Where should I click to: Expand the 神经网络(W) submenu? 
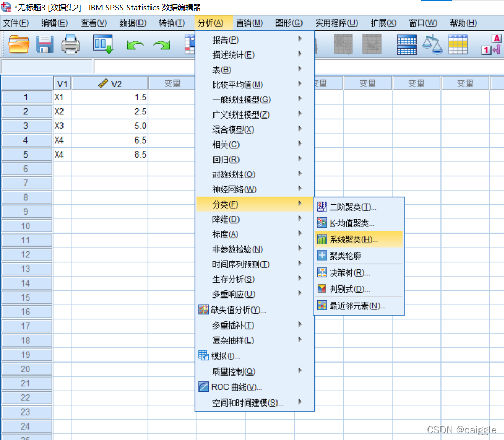pyautogui.click(x=255, y=189)
